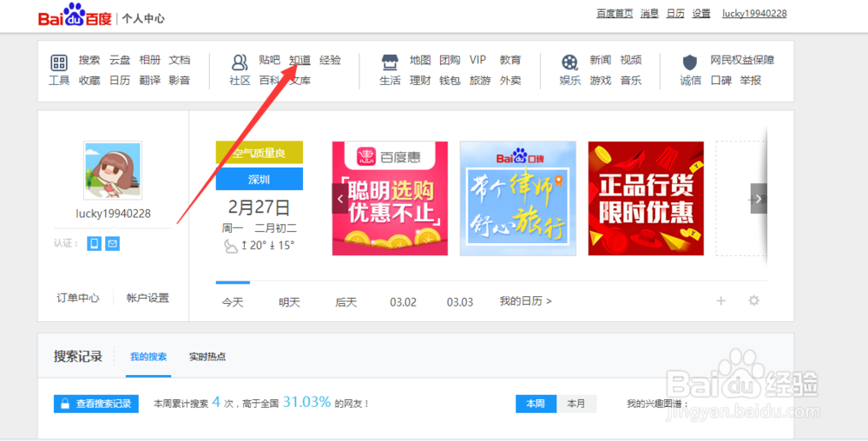Open 设置 settings link

coord(701,13)
